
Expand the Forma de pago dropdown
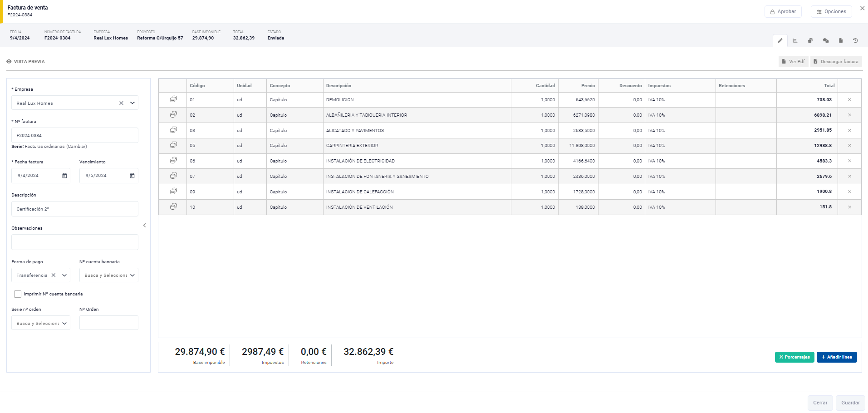click(x=64, y=275)
